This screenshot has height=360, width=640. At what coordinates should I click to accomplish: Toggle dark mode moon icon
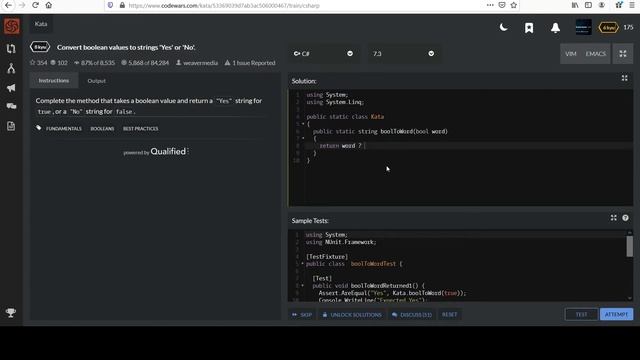click(x=504, y=27)
